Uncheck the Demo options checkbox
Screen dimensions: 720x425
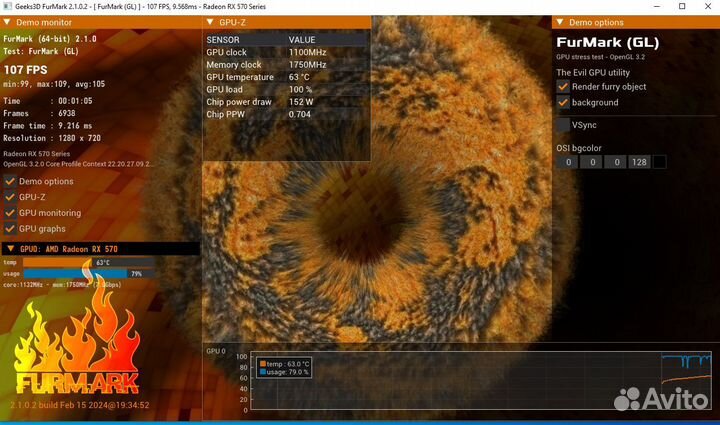pos(10,181)
